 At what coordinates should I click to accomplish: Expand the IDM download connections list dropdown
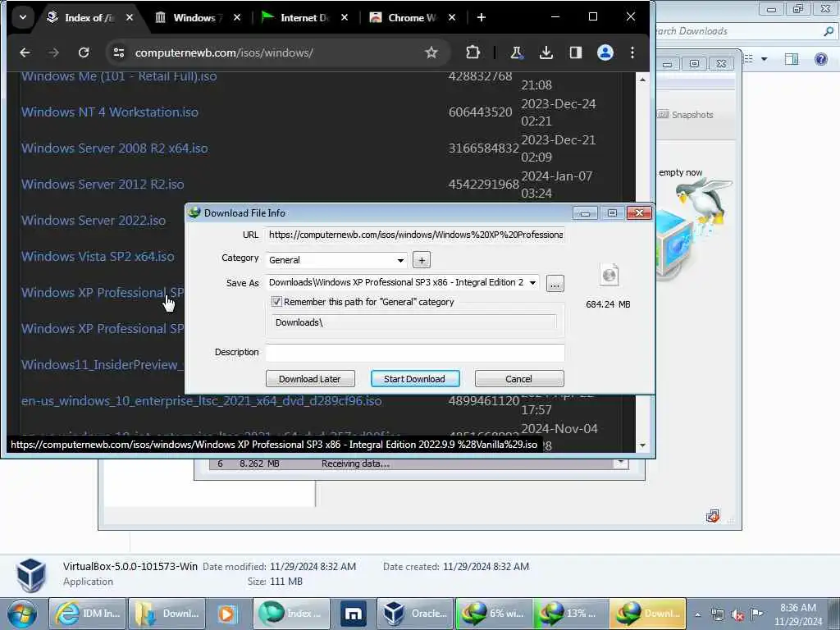(621, 463)
